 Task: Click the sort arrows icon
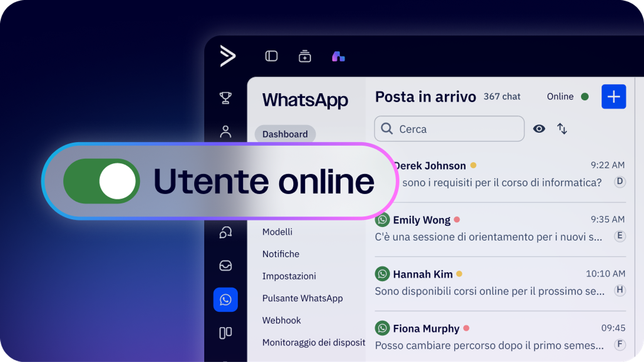tap(562, 129)
